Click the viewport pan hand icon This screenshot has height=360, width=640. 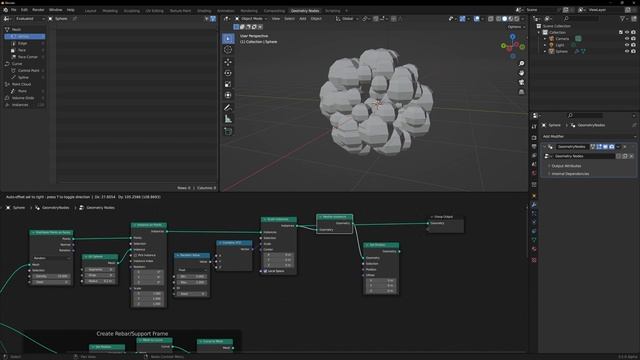pos(521,73)
